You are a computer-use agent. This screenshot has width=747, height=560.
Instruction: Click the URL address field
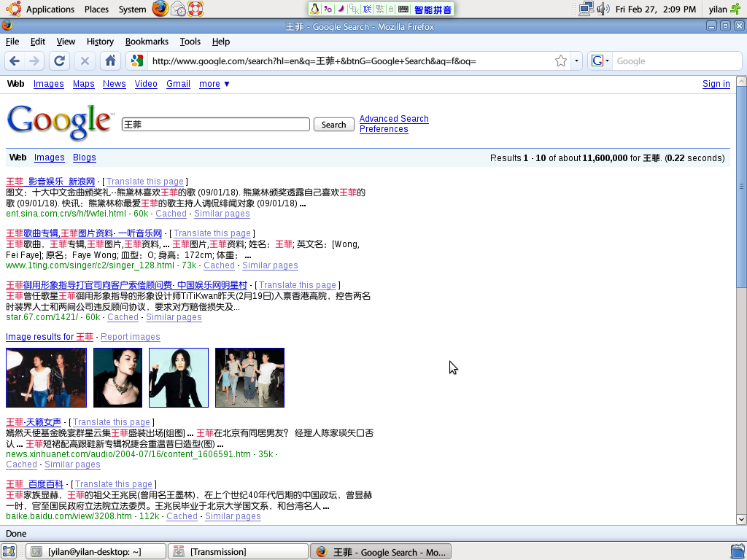(350, 61)
